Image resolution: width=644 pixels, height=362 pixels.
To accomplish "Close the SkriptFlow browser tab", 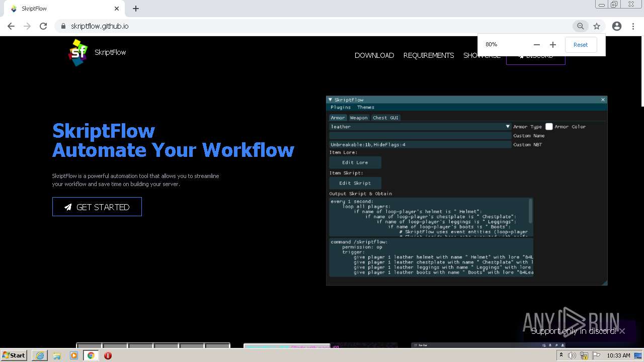I will click(117, 9).
